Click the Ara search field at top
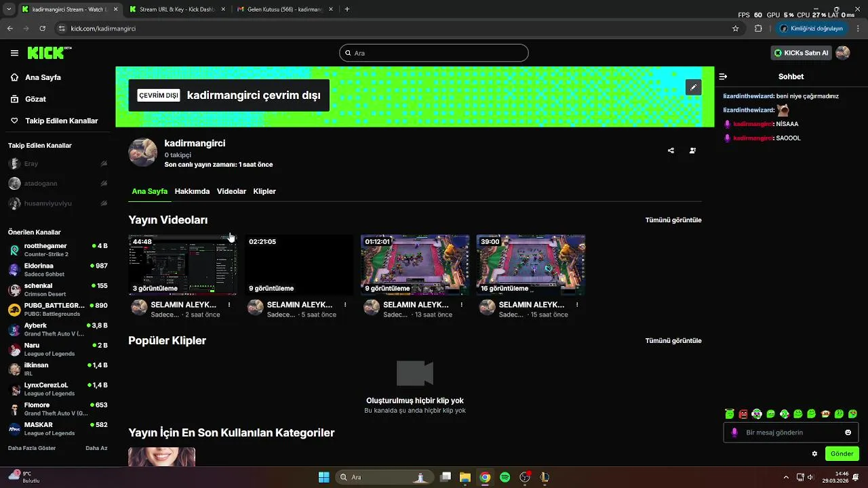868x488 pixels. 434,53
